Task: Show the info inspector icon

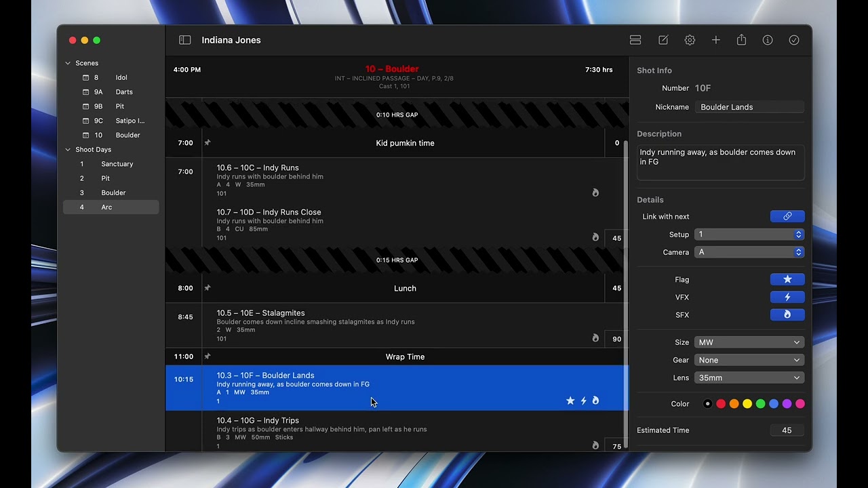Action: 768,40
